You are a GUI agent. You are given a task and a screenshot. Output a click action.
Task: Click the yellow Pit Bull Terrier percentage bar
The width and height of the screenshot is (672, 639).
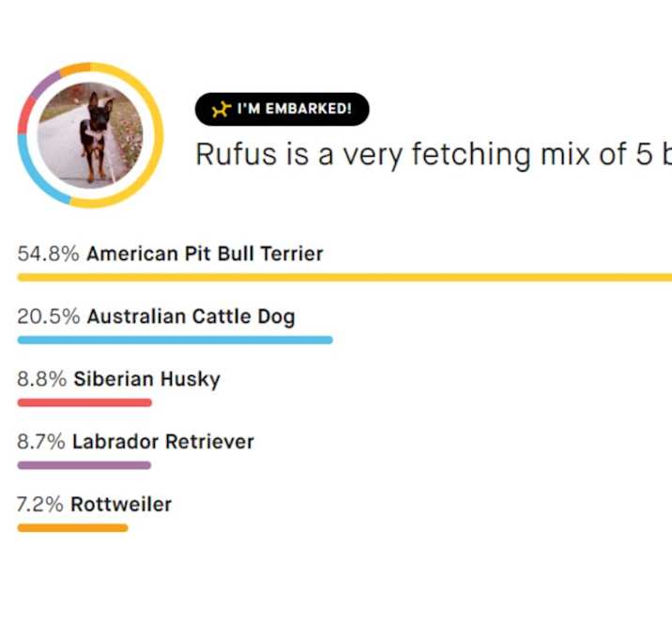click(344, 278)
